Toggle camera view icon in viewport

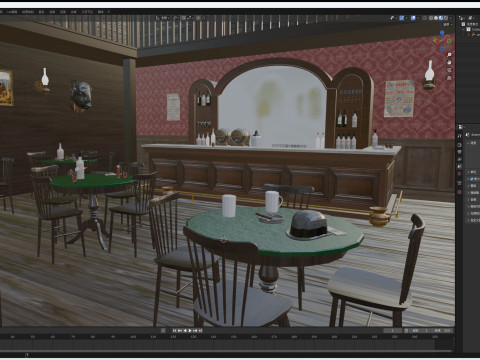pyautogui.click(x=449, y=70)
